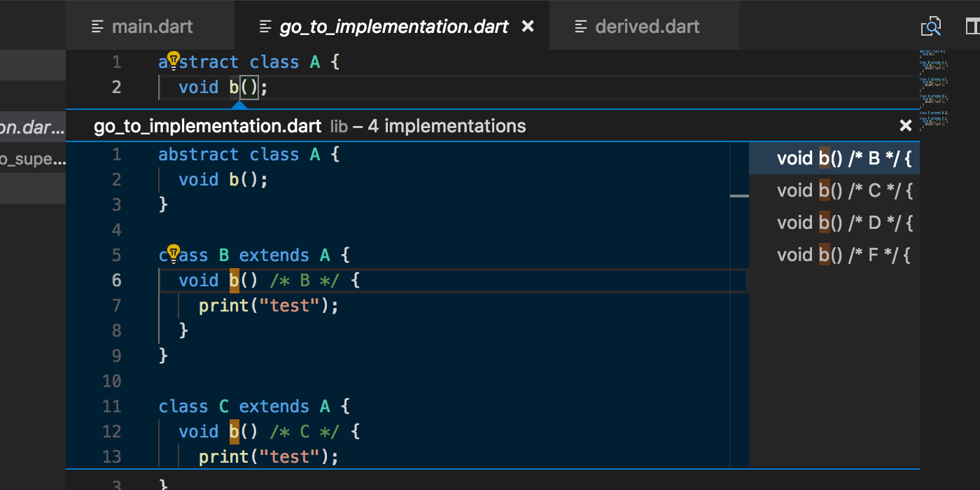
Task: Select the 'void b() /* B */' implementation
Action: coord(844,159)
